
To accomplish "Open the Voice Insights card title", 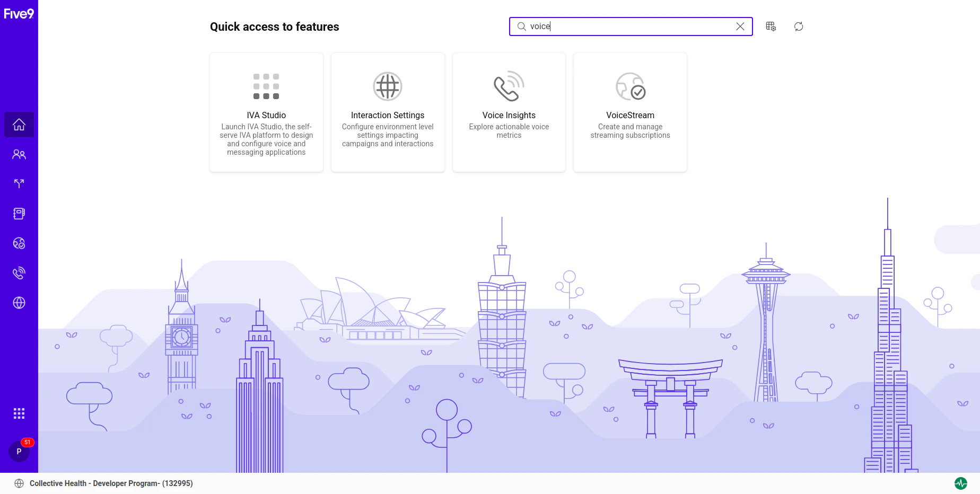I will click(x=509, y=115).
